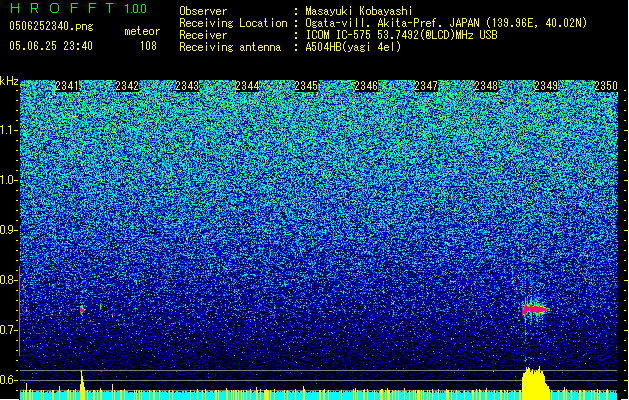Viewport: 629px width, 400px height.
Task: Click the Receiving Location field label
Action: pyautogui.click(x=233, y=23)
